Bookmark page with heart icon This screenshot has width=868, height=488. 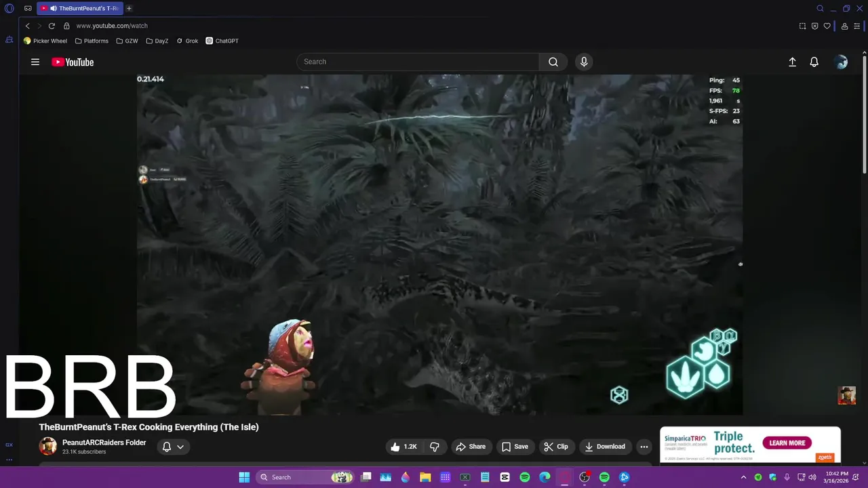827,26
